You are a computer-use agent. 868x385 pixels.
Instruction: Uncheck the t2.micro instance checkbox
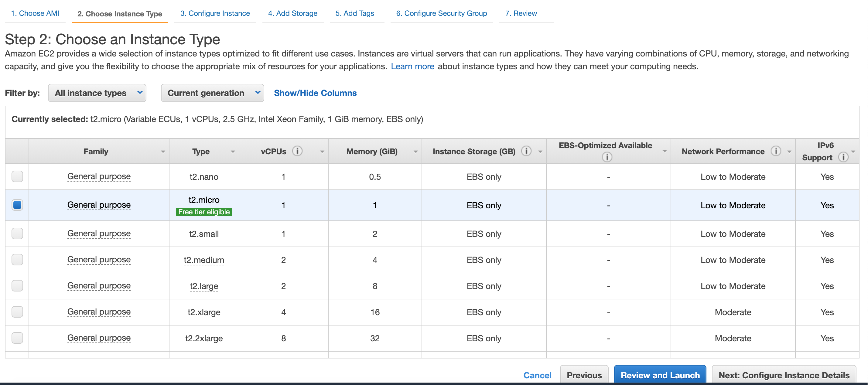click(17, 205)
